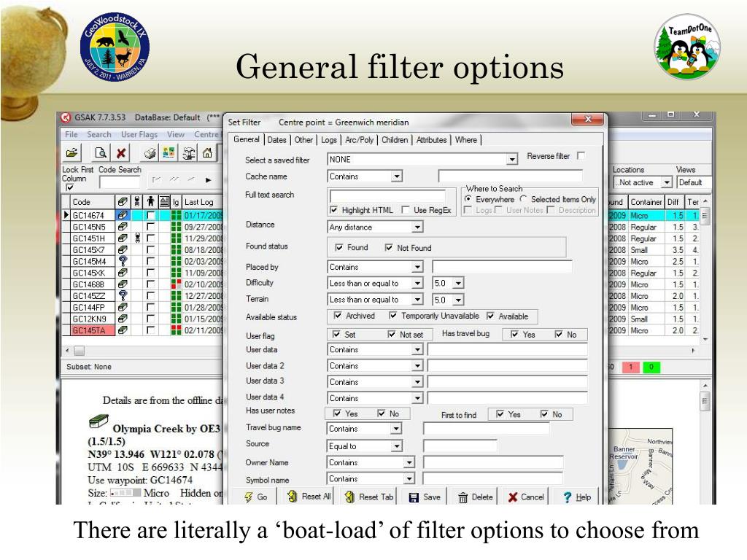Click Container column header
This screenshot has width=747, height=560.
(646, 202)
